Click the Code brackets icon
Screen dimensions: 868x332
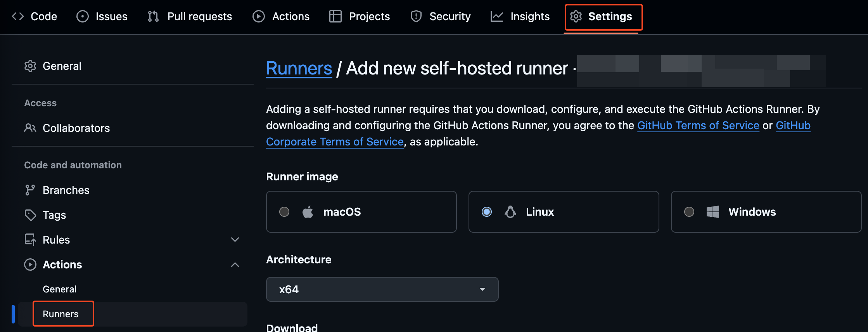pyautogui.click(x=18, y=16)
